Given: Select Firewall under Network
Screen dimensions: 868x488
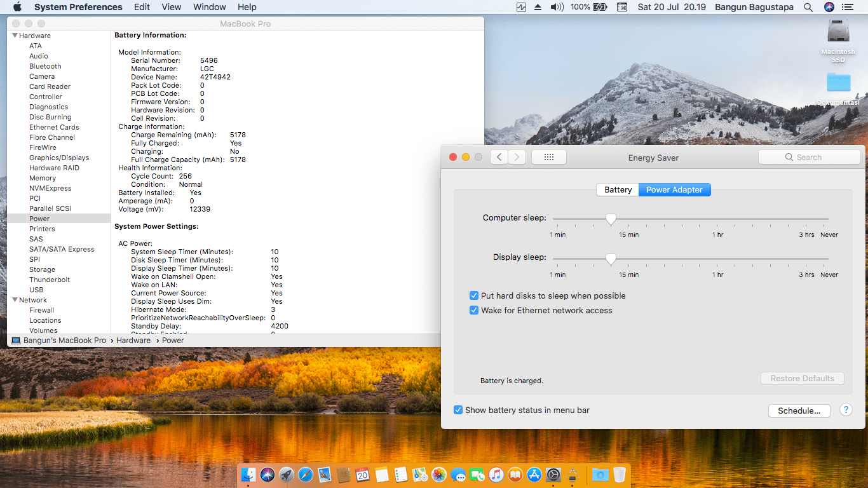Looking at the screenshot, I should (x=42, y=310).
